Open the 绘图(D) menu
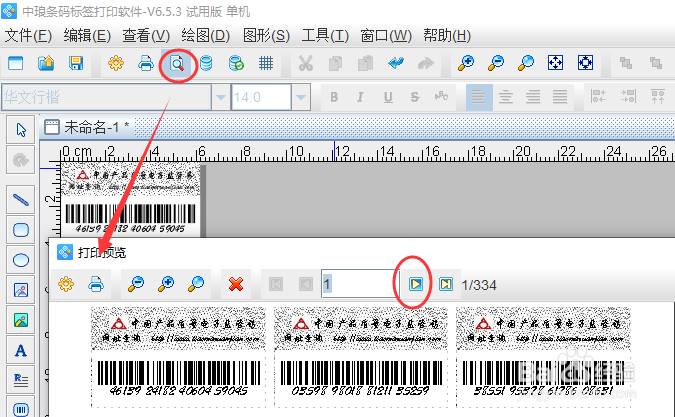This screenshot has width=675, height=417. pos(206,35)
